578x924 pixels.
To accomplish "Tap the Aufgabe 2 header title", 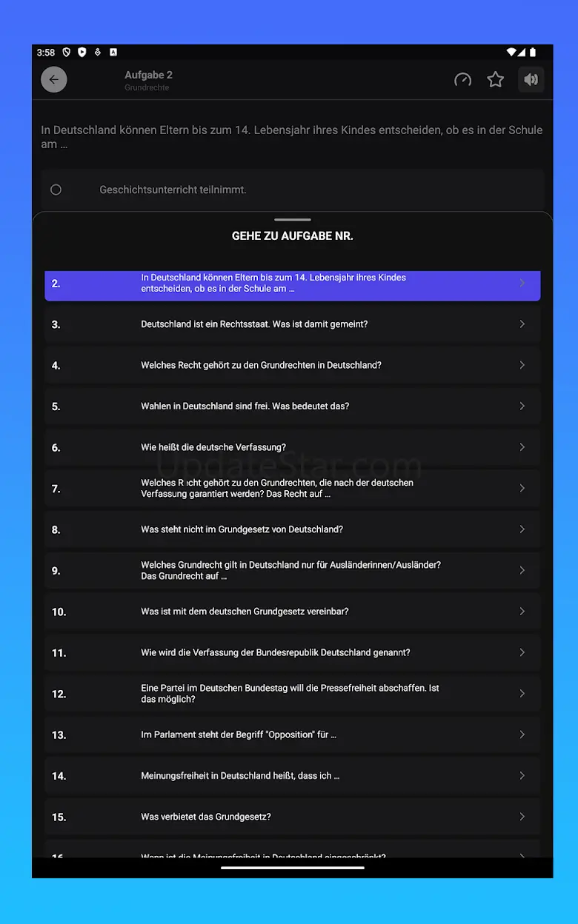I will click(148, 75).
